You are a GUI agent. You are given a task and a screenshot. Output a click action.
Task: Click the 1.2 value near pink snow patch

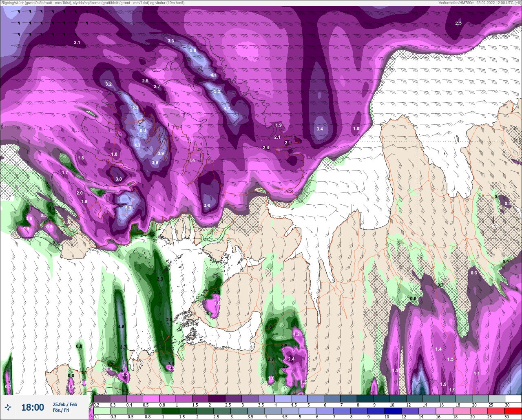click(x=297, y=334)
